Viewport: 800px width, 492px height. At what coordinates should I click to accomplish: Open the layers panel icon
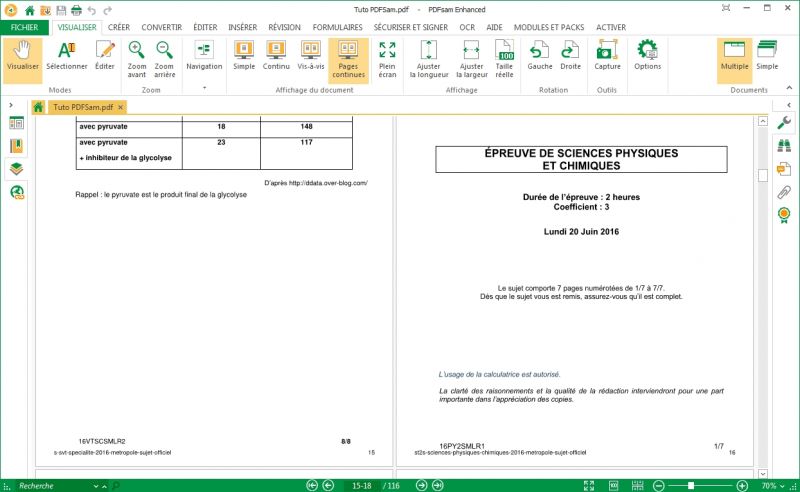[16, 169]
